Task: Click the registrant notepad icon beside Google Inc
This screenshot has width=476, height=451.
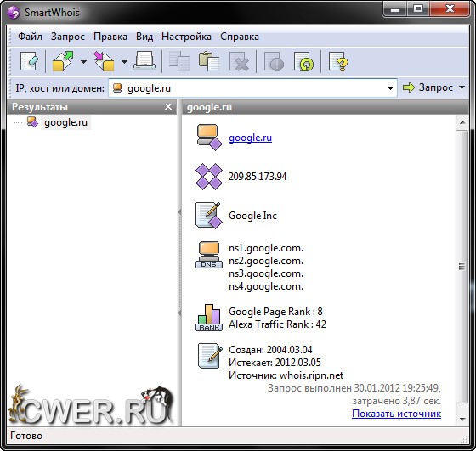Action: tap(209, 216)
